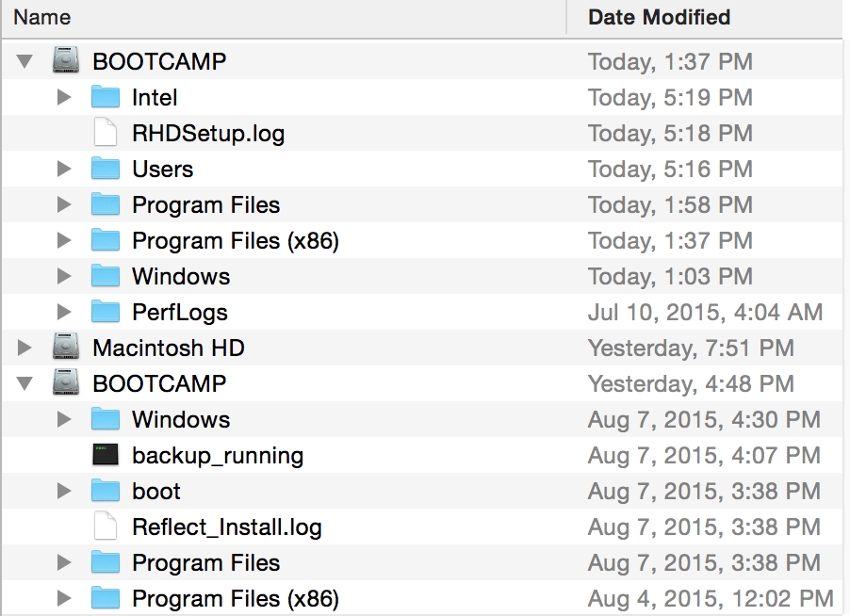Click the Users folder icon

tap(106, 169)
